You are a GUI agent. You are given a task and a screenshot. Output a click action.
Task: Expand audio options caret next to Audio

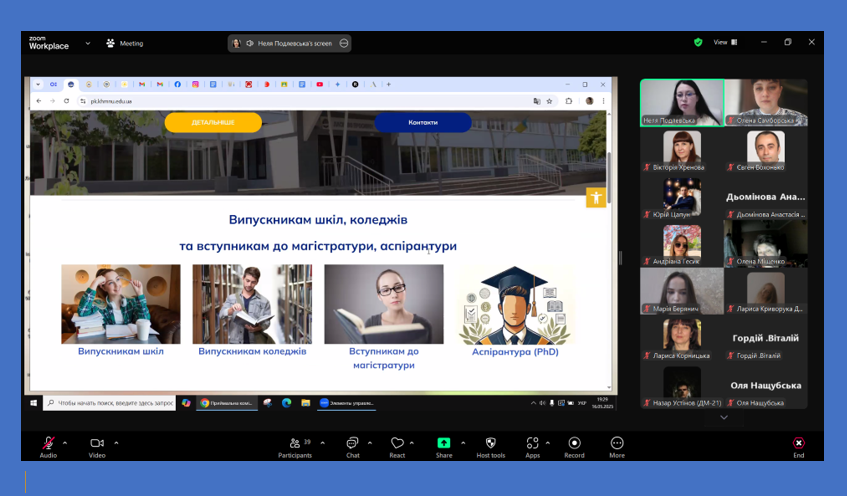[65, 443]
